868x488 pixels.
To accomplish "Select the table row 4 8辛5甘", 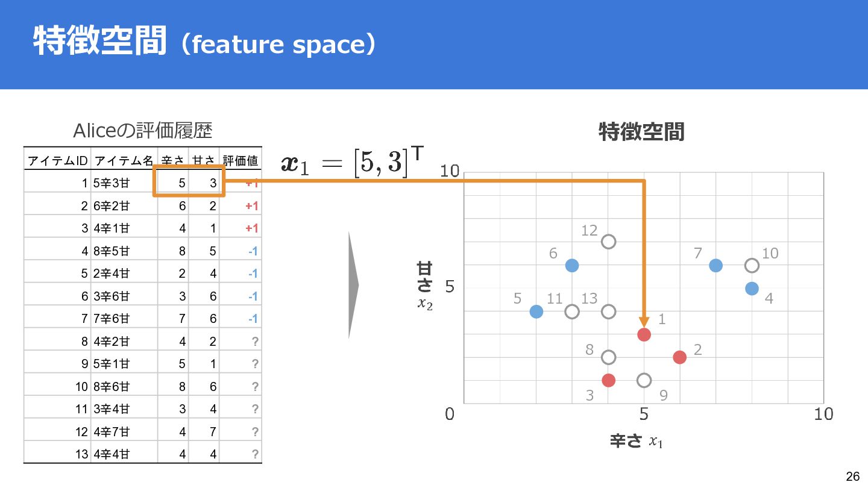I will (143, 251).
